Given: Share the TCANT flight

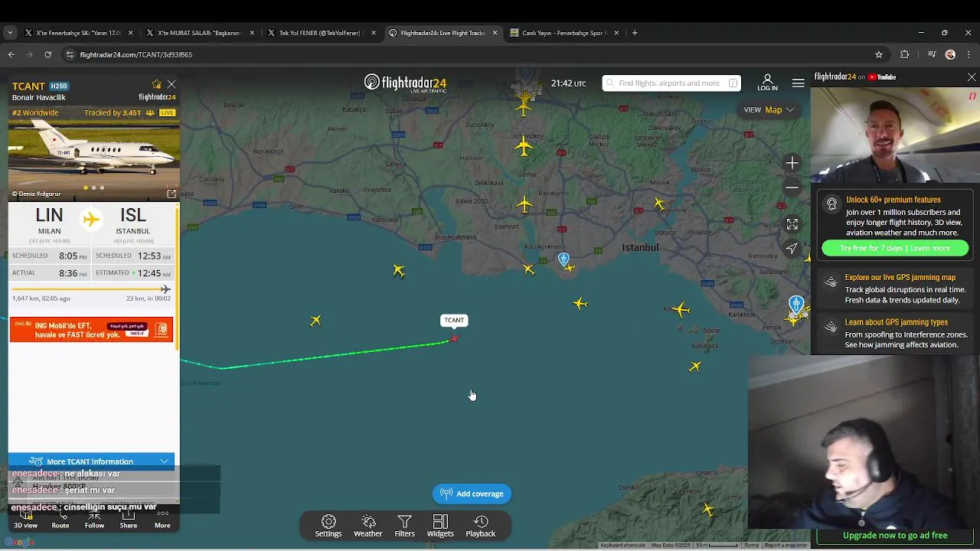Looking at the screenshot, I should 129,520.
